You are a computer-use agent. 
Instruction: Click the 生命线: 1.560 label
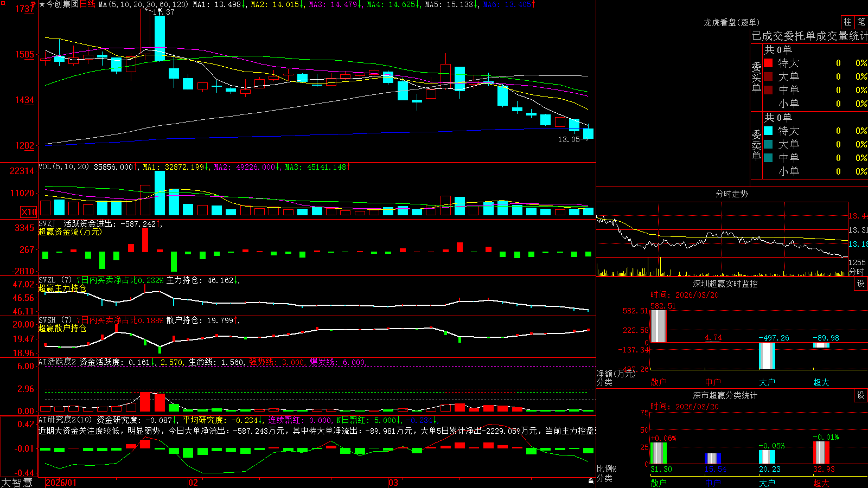[216, 362]
